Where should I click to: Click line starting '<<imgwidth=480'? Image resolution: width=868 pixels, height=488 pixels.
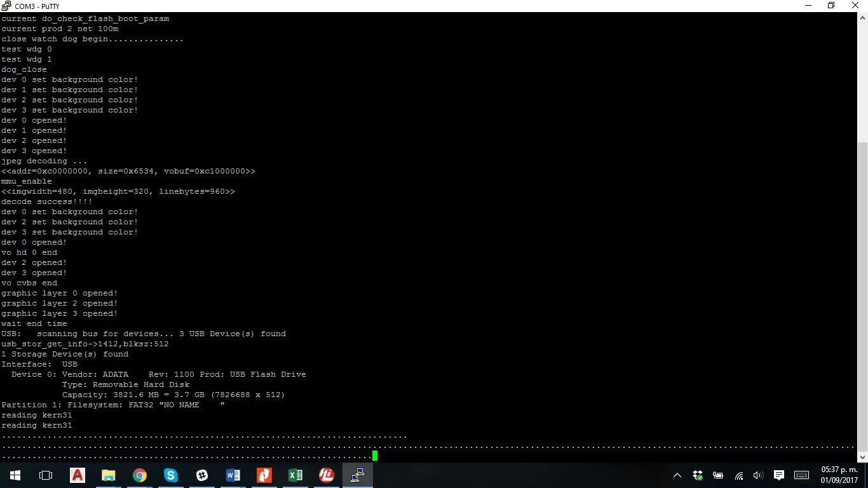tap(118, 191)
